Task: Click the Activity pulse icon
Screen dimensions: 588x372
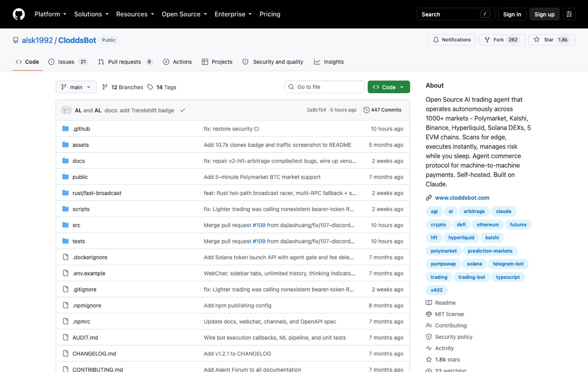Action: pos(429,348)
